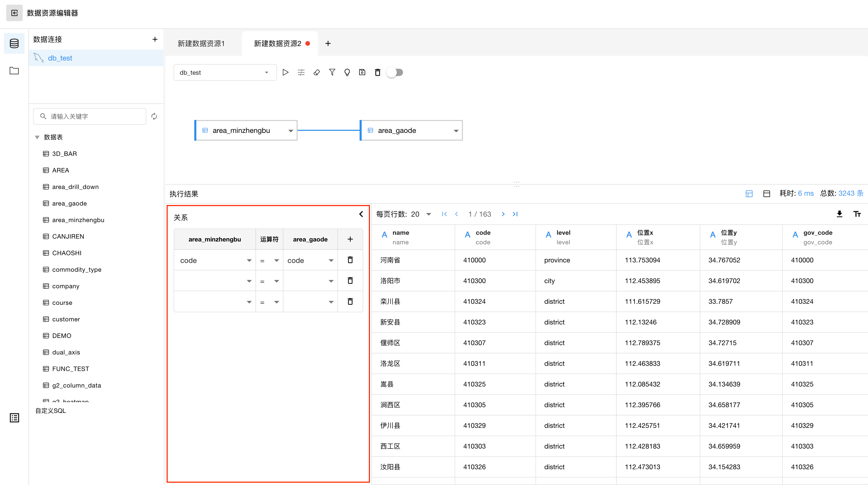
Task: Select table customer
Action: (66, 319)
